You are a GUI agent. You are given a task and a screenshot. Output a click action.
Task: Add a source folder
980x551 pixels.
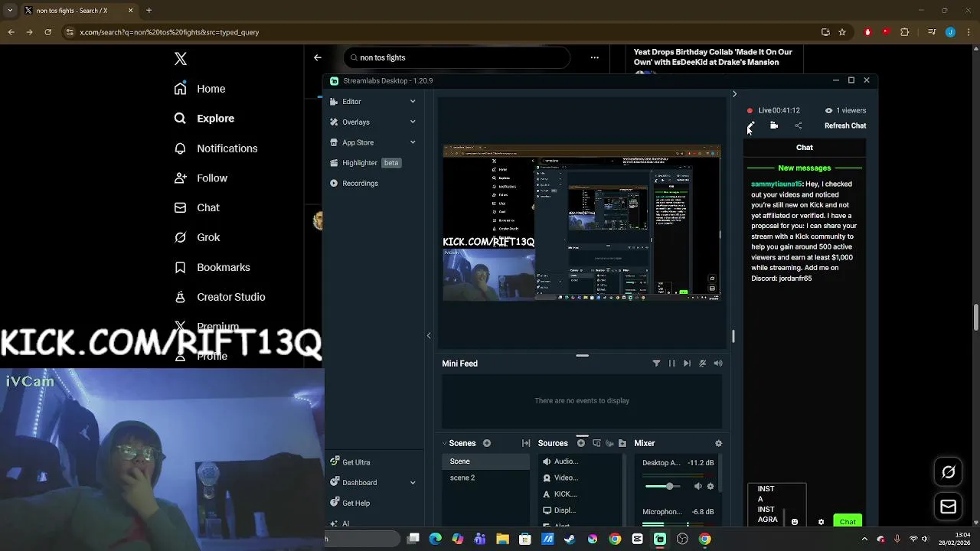pyautogui.click(x=622, y=443)
